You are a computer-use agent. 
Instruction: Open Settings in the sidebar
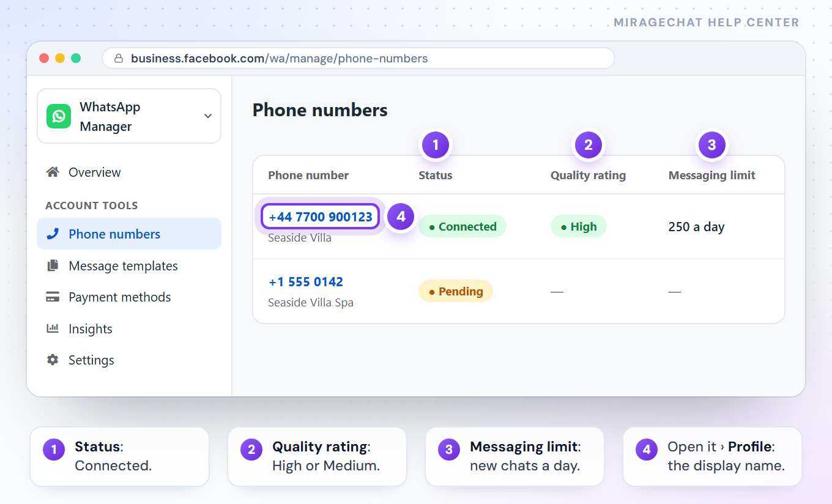coord(129,360)
